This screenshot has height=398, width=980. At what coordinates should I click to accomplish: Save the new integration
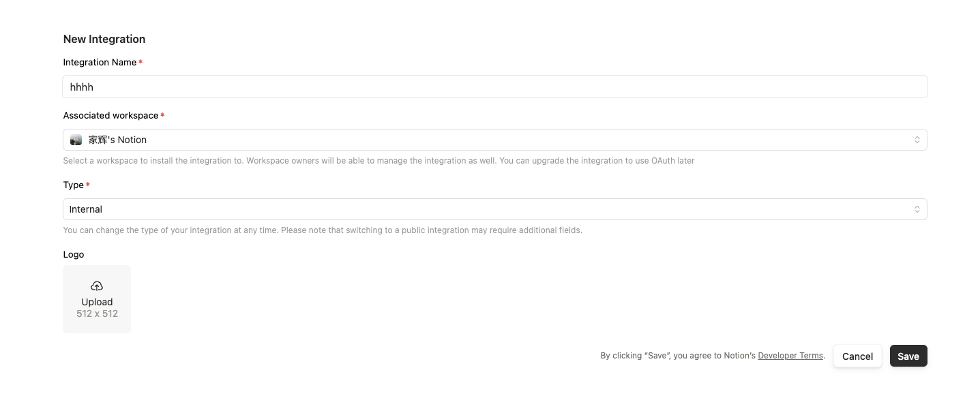click(x=908, y=356)
